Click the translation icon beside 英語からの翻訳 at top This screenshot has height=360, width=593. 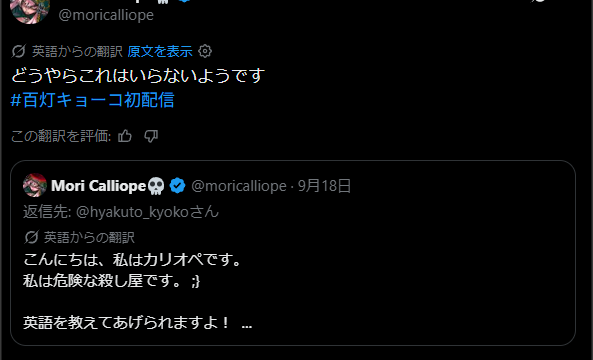pos(19,51)
